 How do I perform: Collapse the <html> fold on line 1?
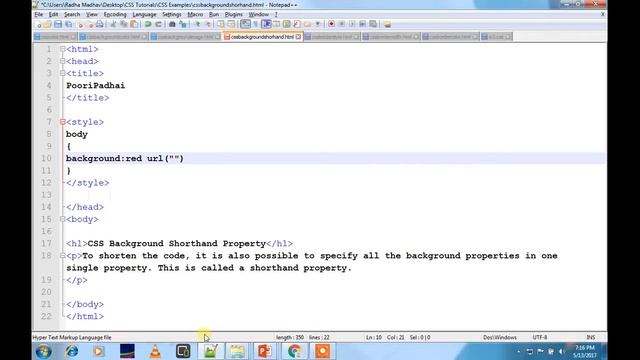tap(62, 49)
